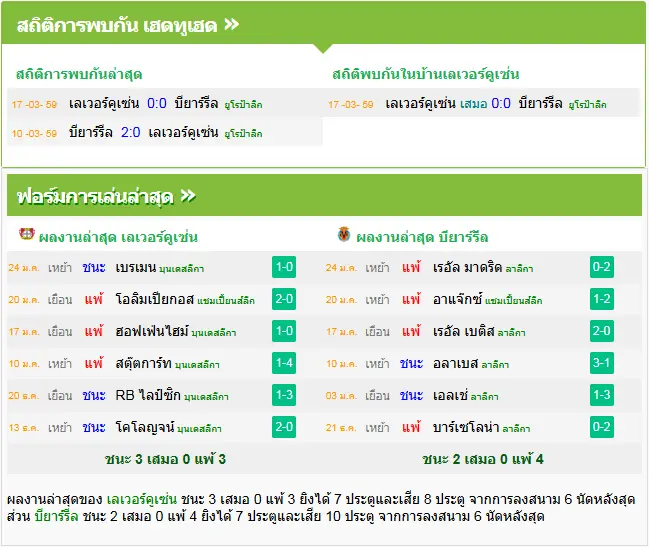Screen dimensions: 649x547
Task: Click green เลเวอร์คูเซ่น link in summary paragraph
Action: click(142, 499)
